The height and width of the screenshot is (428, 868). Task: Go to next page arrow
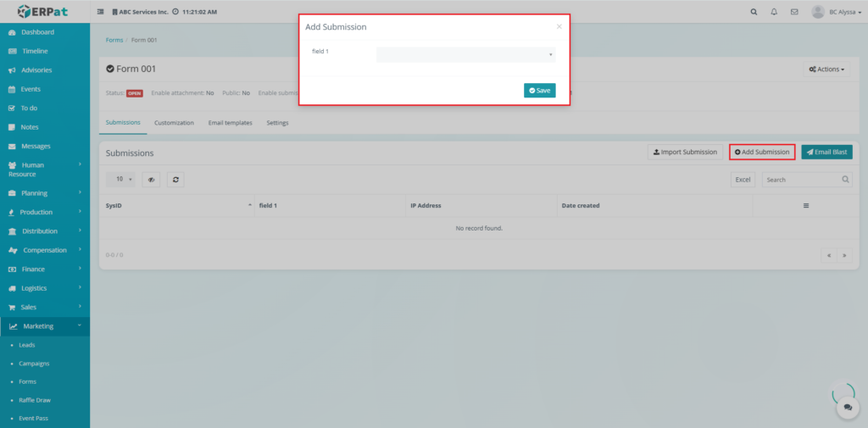[844, 256]
